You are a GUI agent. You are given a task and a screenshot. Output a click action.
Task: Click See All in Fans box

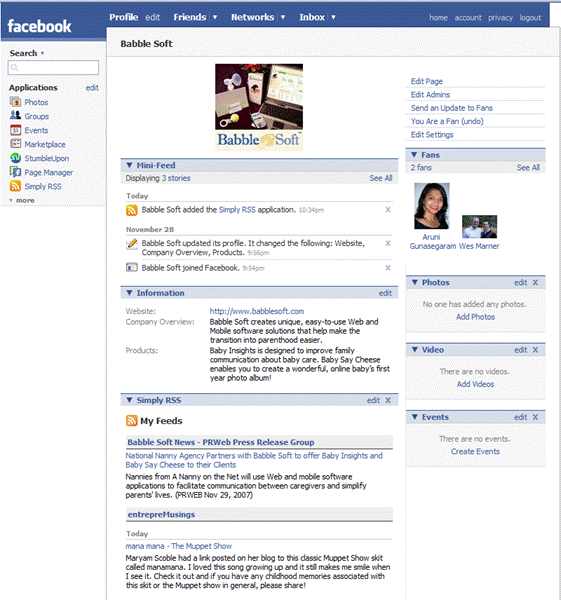click(x=528, y=168)
